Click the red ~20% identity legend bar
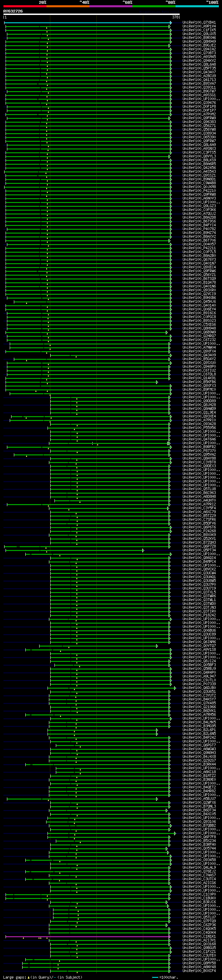Screen dimensions: 222x980 tap(25, 6)
